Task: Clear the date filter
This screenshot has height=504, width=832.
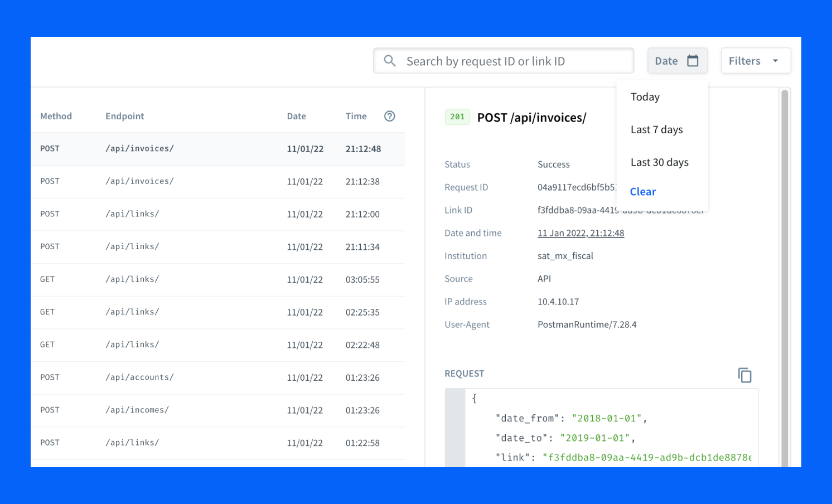Action: point(643,192)
